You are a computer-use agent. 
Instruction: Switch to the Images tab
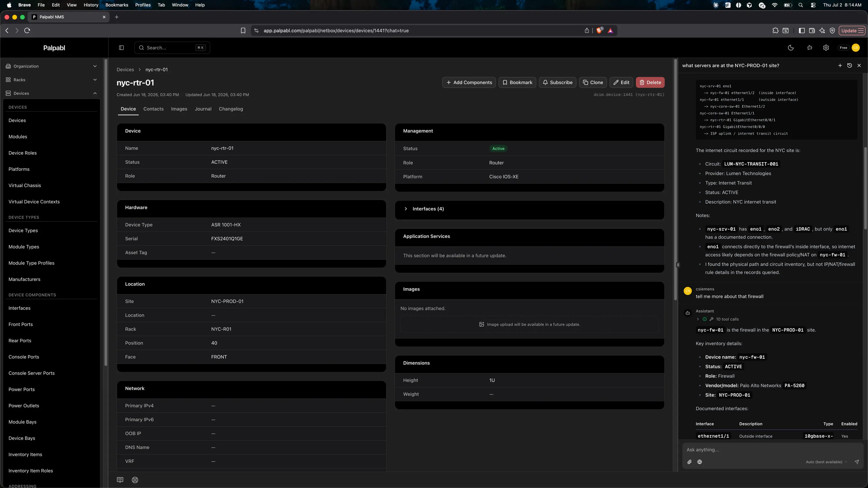179,109
